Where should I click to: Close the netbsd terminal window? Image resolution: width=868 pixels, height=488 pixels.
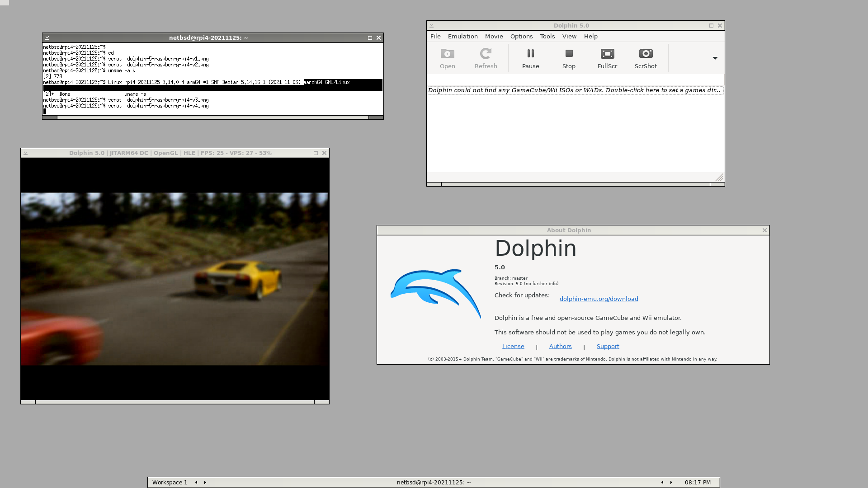[x=378, y=38]
